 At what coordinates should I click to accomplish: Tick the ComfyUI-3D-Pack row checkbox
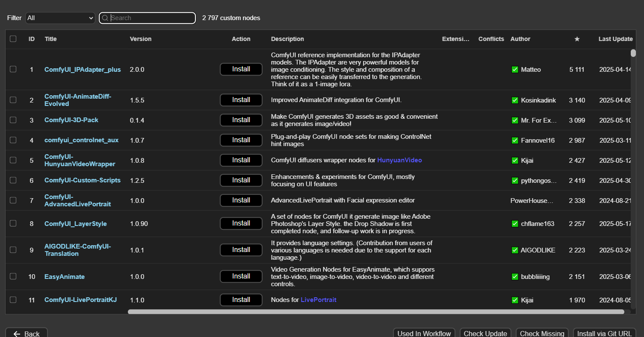[x=13, y=120]
